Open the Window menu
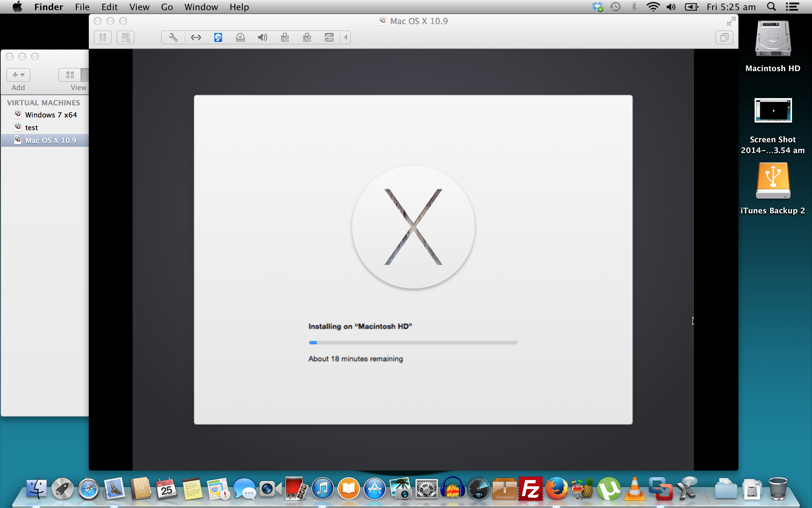812x508 pixels. 201,7
